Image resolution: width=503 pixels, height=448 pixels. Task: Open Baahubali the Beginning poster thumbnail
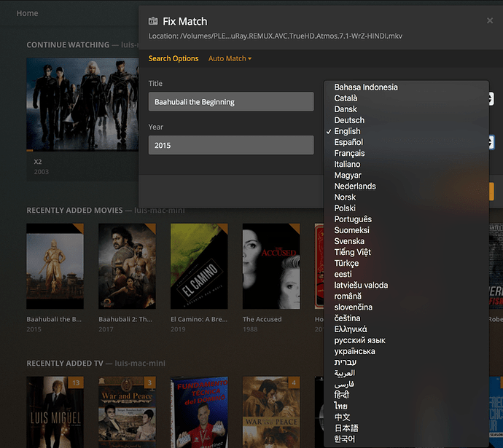[x=55, y=267]
